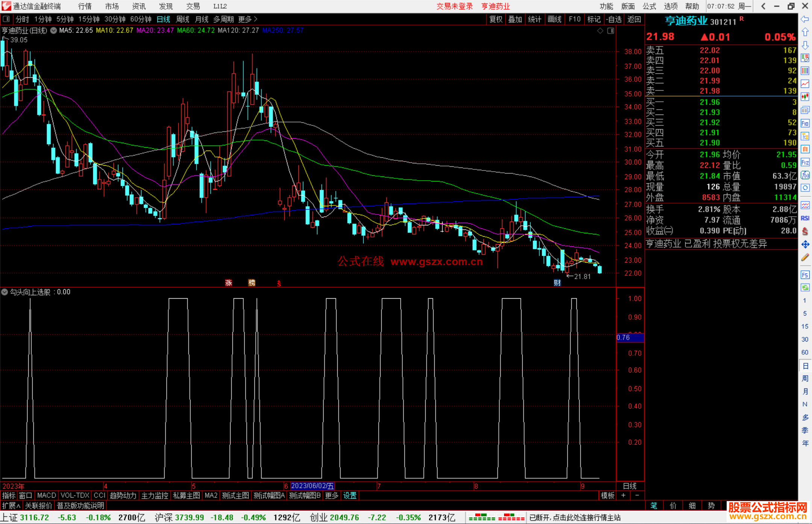Click the F12 sidebar icon
Screen dimensions: 812x524
[805, 162]
